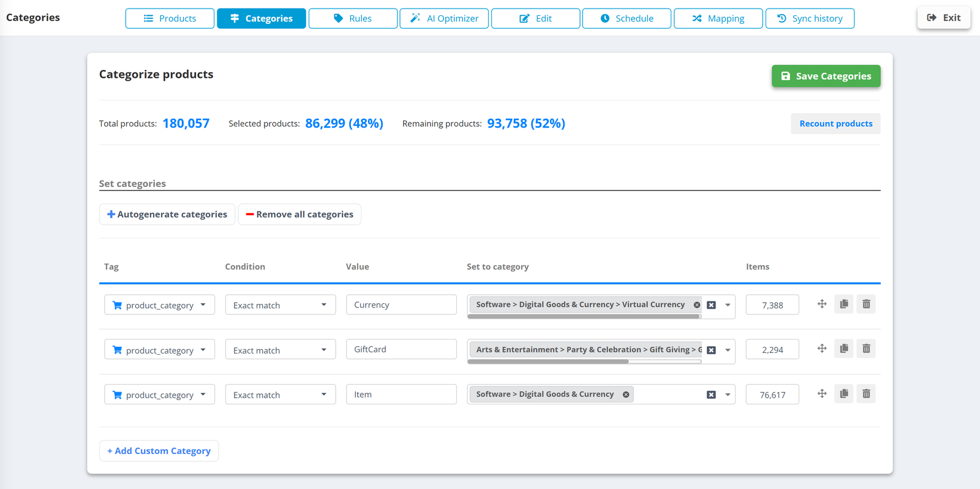Click Remove all categories
Viewport: 980px width, 489px height.
click(300, 214)
